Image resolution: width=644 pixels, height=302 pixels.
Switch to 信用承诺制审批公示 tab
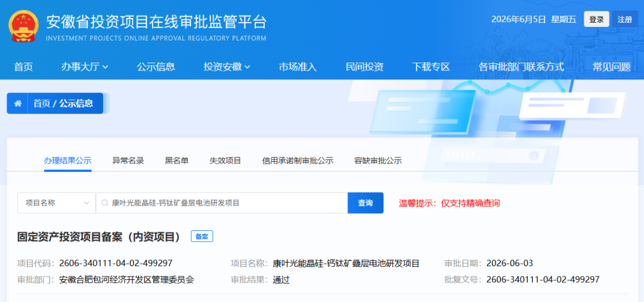[298, 161]
